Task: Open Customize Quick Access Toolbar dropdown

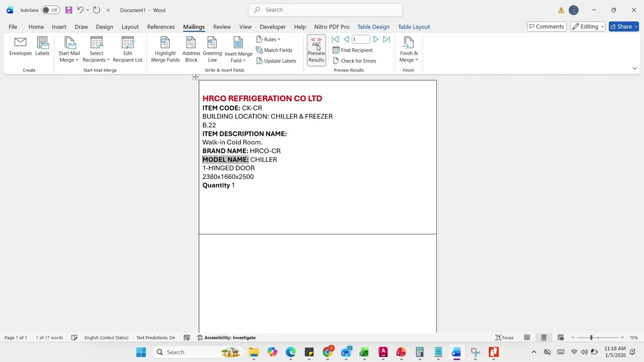Action: (x=108, y=10)
